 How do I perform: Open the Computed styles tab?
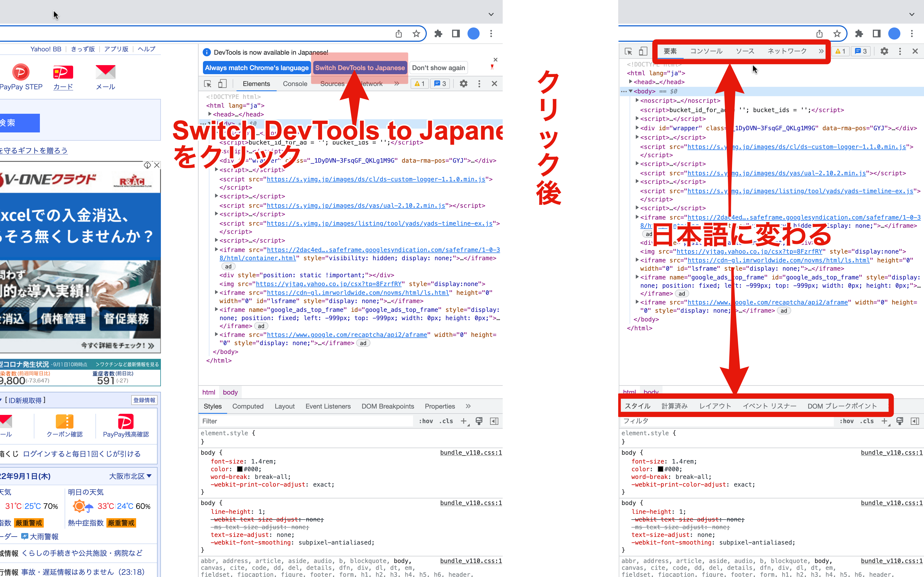[248, 406]
